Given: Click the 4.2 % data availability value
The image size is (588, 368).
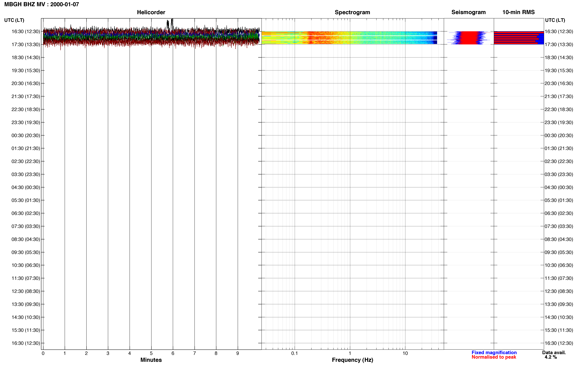Looking at the screenshot, I should (x=551, y=357).
